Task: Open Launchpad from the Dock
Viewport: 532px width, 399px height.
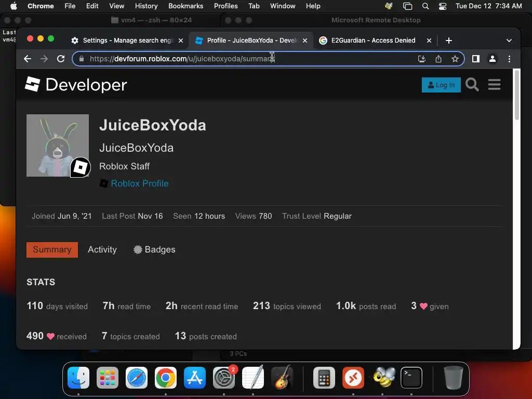Action: [108, 378]
